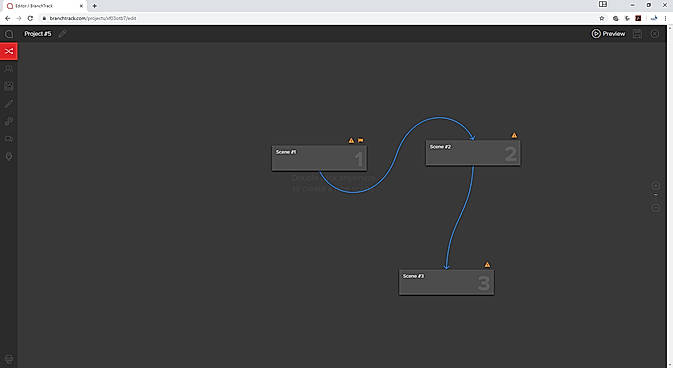Image resolution: width=673 pixels, height=368 pixels.
Task: Open the design brush icon in sidebar
Action: click(9, 103)
